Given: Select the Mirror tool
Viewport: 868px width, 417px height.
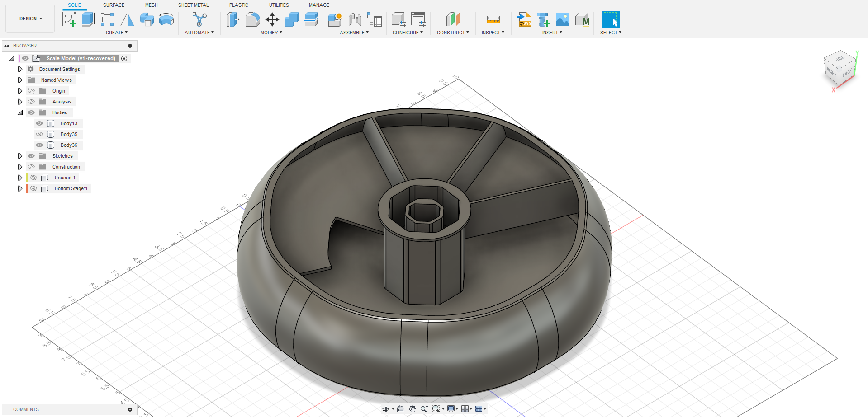Looking at the screenshot, I should coord(127,19).
